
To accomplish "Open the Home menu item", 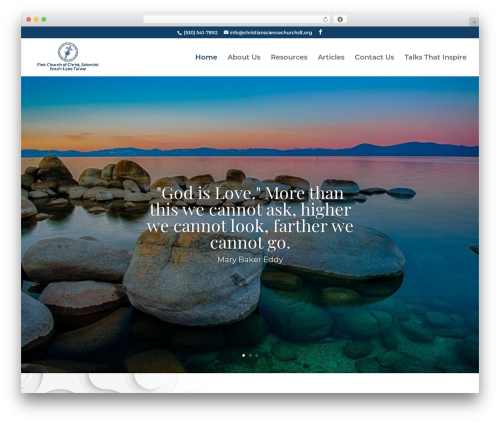I will (x=206, y=57).
